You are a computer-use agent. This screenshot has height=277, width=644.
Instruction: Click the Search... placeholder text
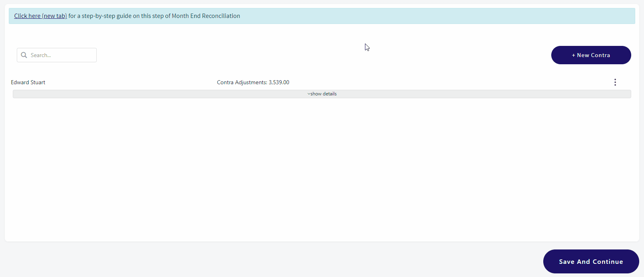click(41, 55)
